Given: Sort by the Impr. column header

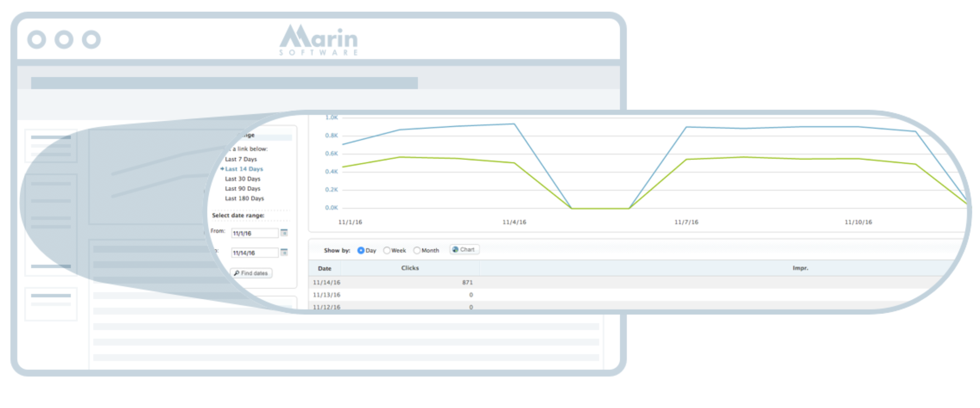Looking at the screenshot, I should pyautogui.click(x=800, y=268).
